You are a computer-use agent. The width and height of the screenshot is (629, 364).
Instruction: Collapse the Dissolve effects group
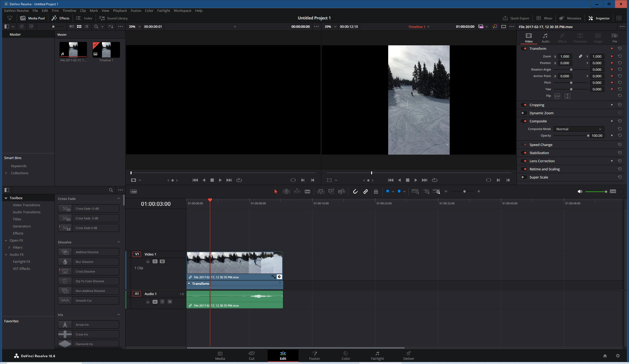[x=118, y=242]
